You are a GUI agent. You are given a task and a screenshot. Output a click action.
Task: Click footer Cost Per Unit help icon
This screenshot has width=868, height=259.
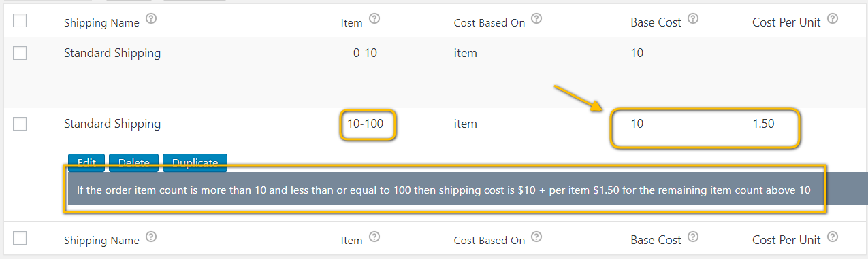(832, 237)
